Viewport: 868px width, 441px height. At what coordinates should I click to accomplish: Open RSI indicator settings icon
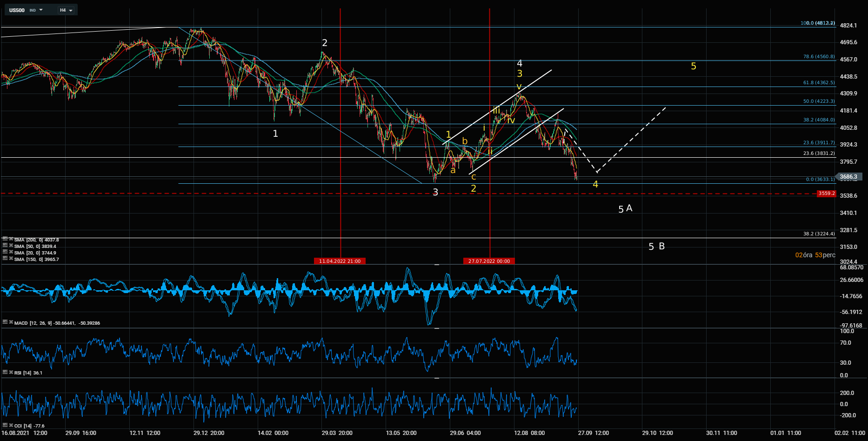pos(5,372)
